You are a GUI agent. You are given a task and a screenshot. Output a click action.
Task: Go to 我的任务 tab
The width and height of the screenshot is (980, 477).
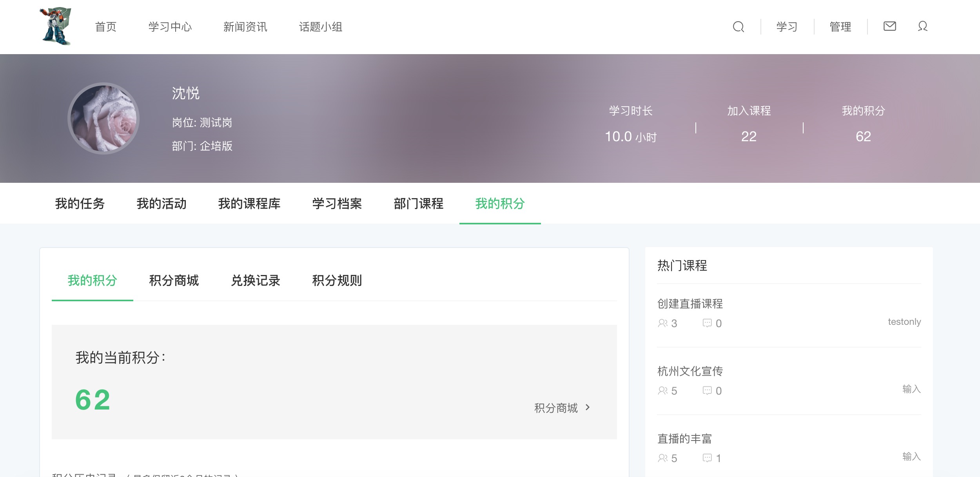click(x=80, y=204)
